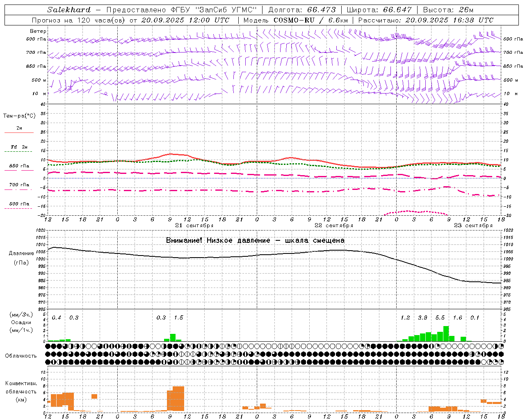This screenshot has height=420, width=525.
Task: Click the "Высота: 26м" header value
Action: point(448,10)
